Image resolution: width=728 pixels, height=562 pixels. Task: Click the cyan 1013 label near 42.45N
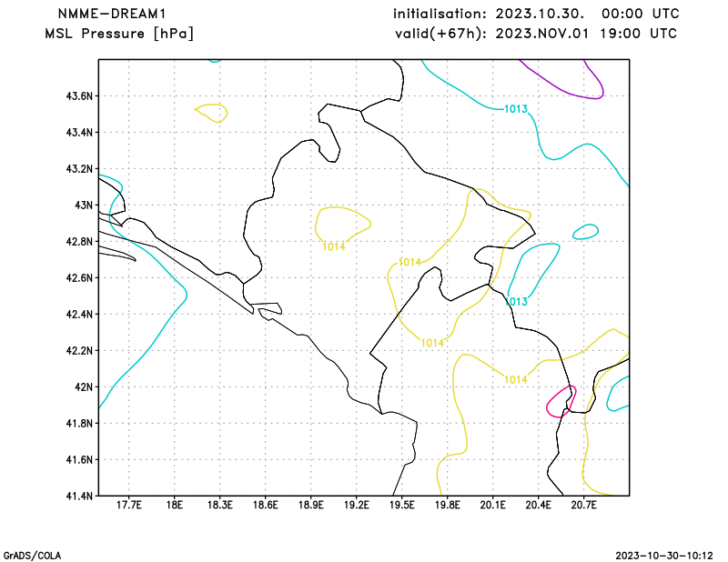tap(516, 302)
